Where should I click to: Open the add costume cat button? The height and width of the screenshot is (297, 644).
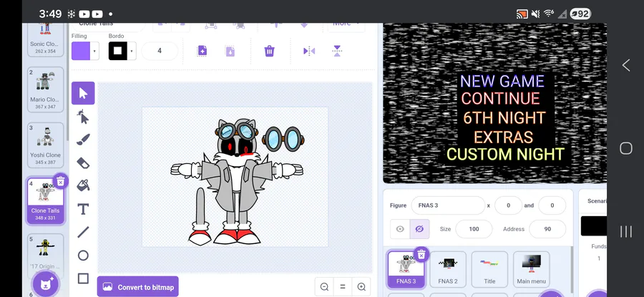tap(46, 283)
